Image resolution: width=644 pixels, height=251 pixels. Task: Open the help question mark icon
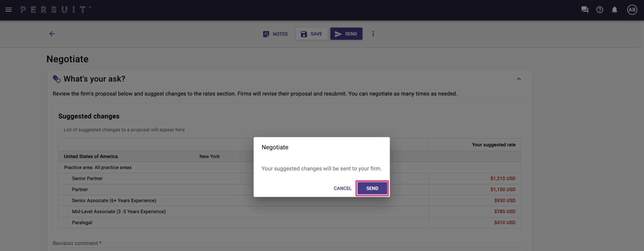(x=600, y=10)
